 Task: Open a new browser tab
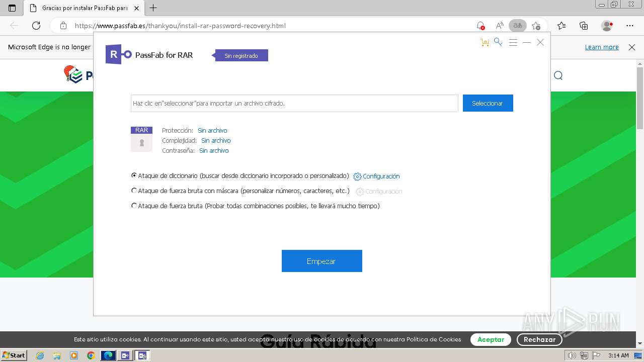coord(153,8)
